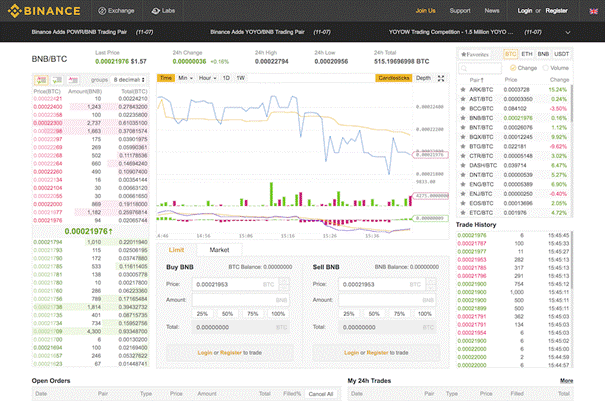
Task: Click the Login link in header
Action: coord(524,11)
